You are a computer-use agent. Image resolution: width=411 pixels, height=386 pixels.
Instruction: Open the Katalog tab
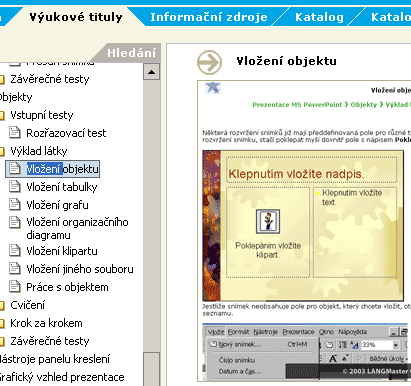coord(319,17)
